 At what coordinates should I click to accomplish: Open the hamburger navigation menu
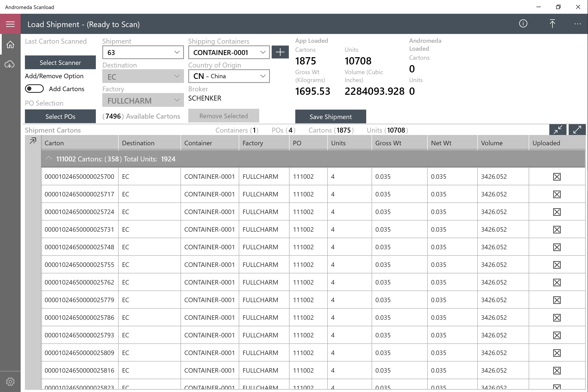(10, 24)
